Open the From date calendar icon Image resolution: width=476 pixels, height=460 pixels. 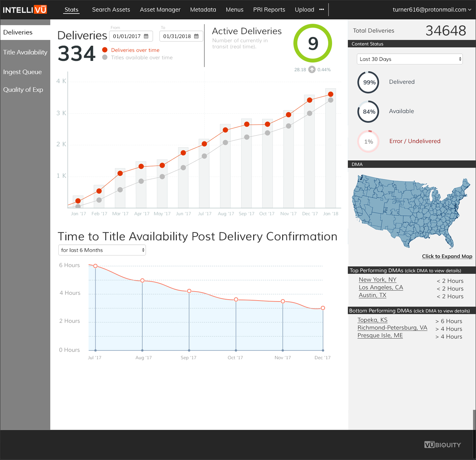pos(146,36)
